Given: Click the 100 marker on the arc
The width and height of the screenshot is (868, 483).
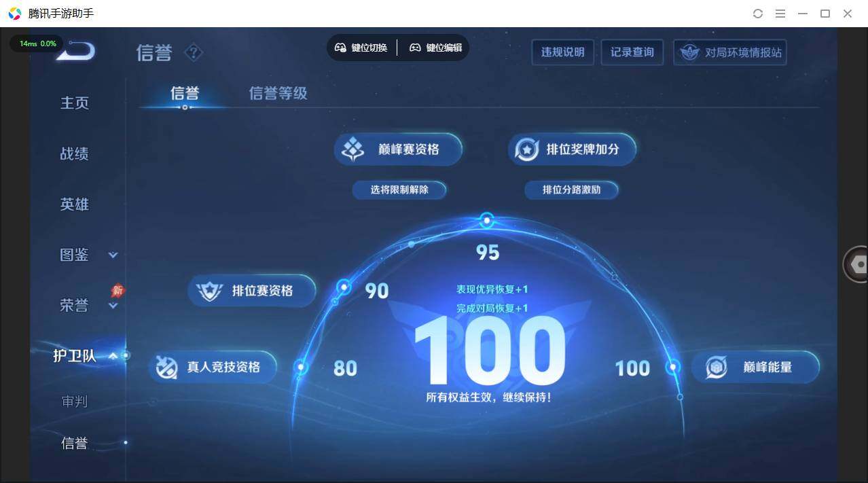Looking at the screenshot, I should pos(673,367).
